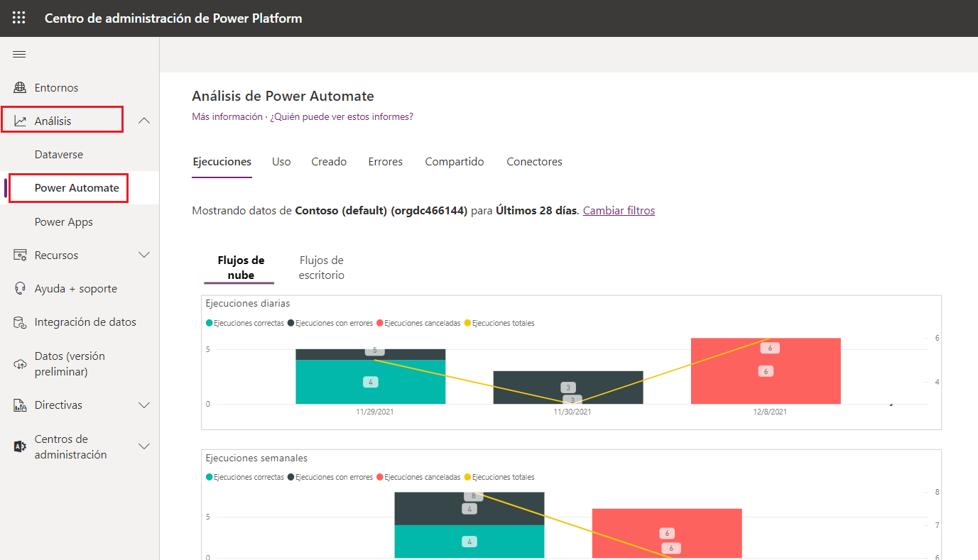Toggle Ejecuciones totales legend in daily chart
978x560 pixels.
(x=499, y=324)
